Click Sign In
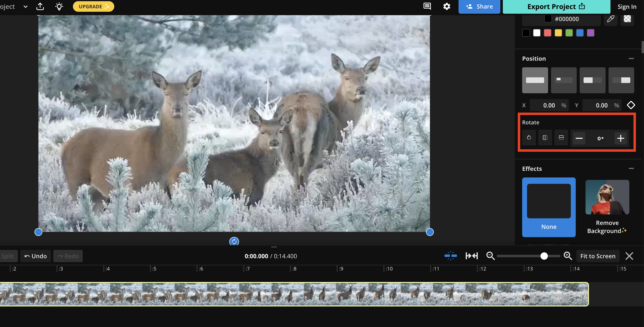Image resolution: width=644 pixels, height=327 pixels. click(627, 7)
